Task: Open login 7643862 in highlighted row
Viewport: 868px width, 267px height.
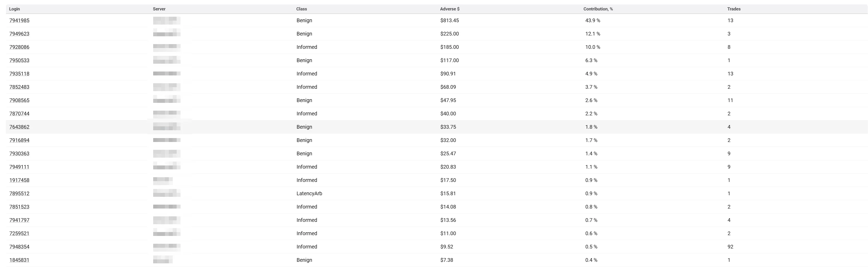Action: (19, 127)
